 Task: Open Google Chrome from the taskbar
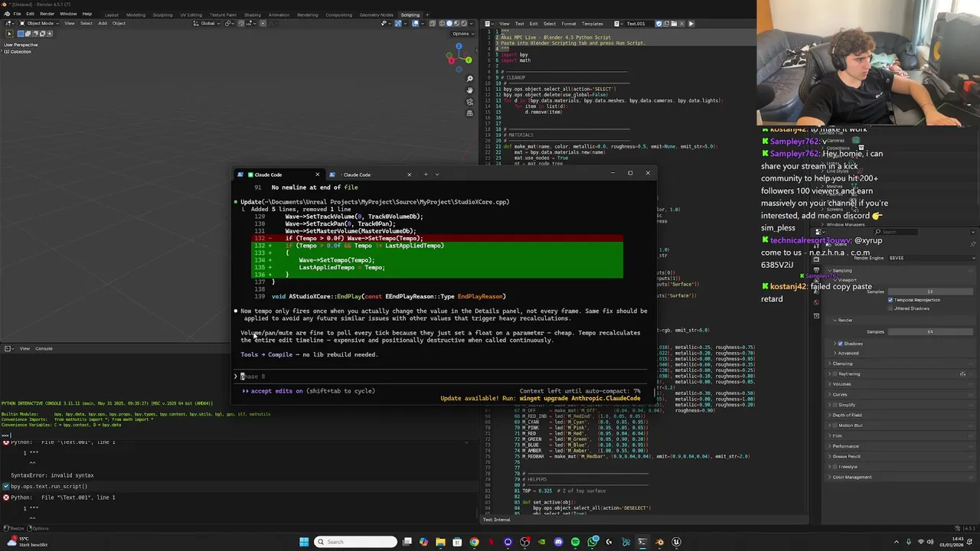474,542
